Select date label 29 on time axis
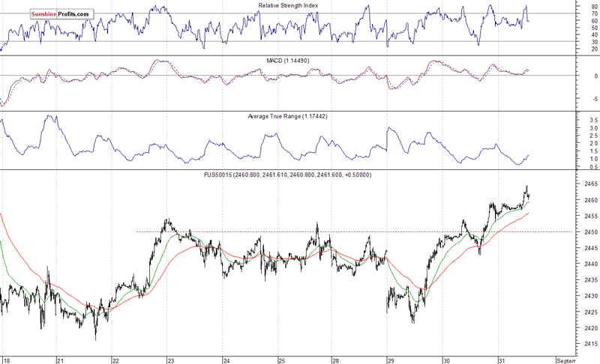The height and width of the screenshot is (364, 600). point(390,359)
